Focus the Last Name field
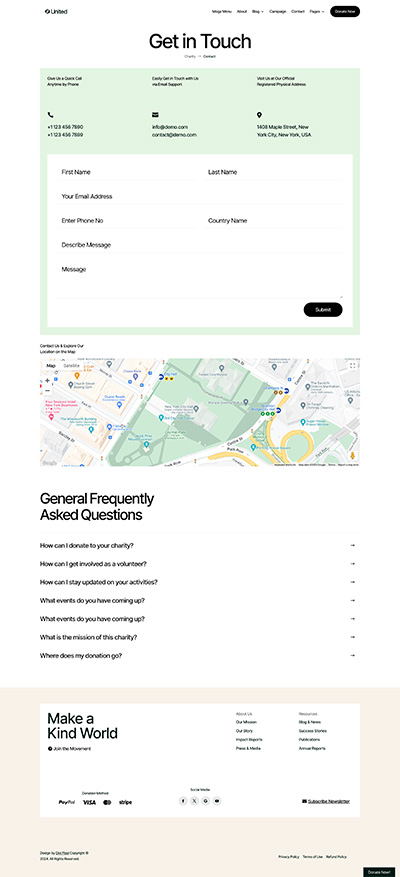400x877 pixels. click(x=274, y=172)
